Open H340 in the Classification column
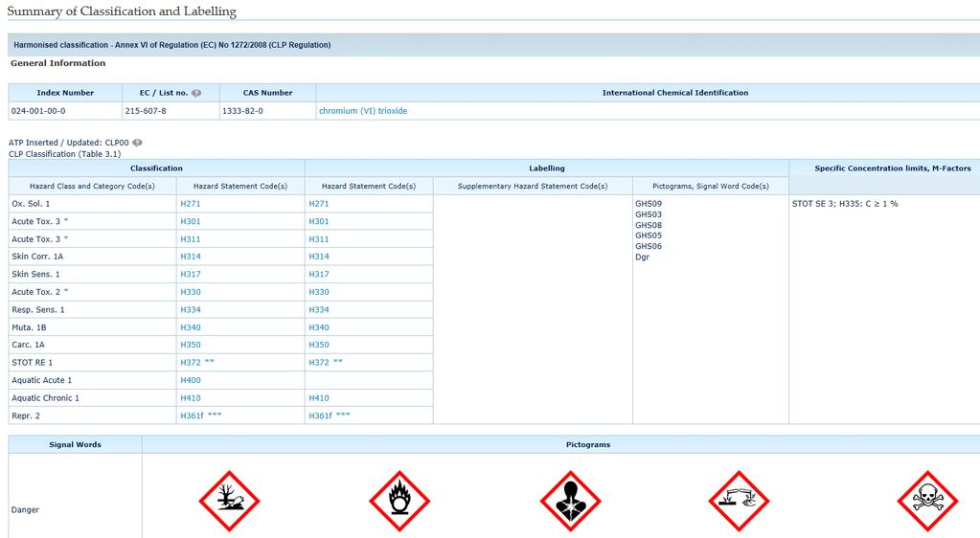This screenshot has height=538, width=980. (191, 327)
